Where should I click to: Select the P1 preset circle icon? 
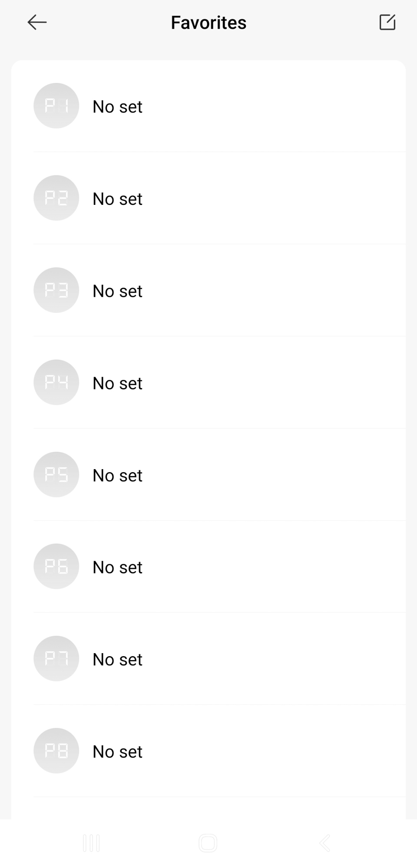[56, 106]
